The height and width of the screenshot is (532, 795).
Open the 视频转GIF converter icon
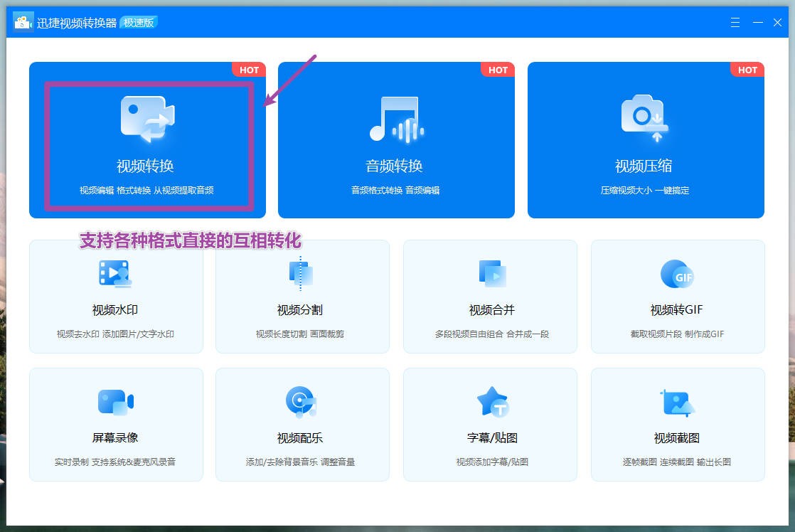tap(677, 275)
